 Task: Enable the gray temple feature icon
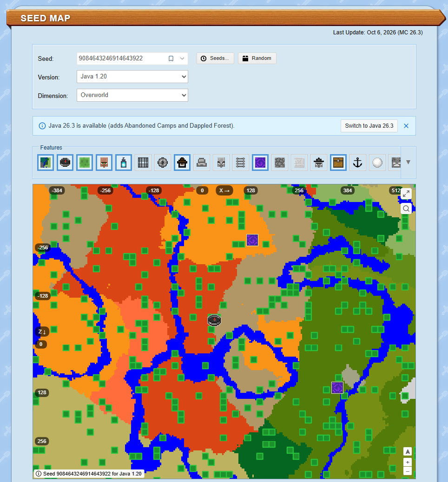[x=202, y=163]
